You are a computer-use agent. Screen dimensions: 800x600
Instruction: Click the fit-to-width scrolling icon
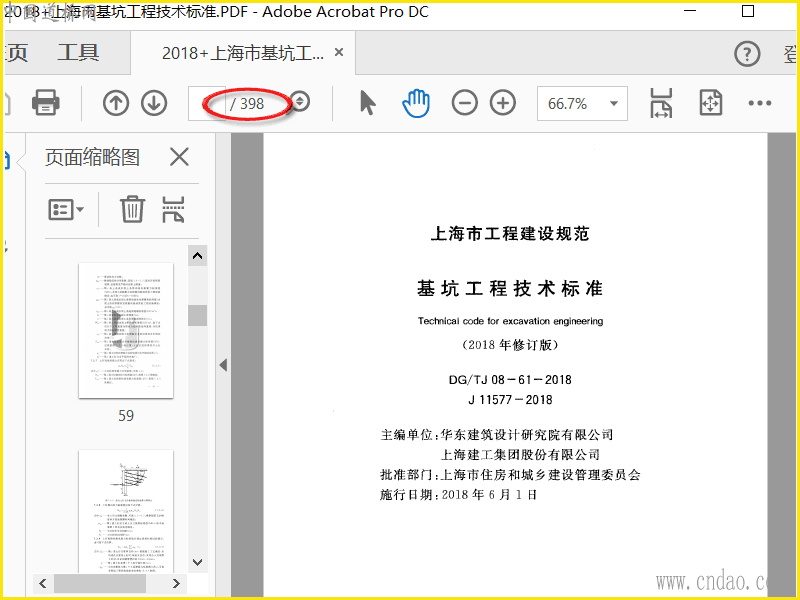(x=661, y=103)
